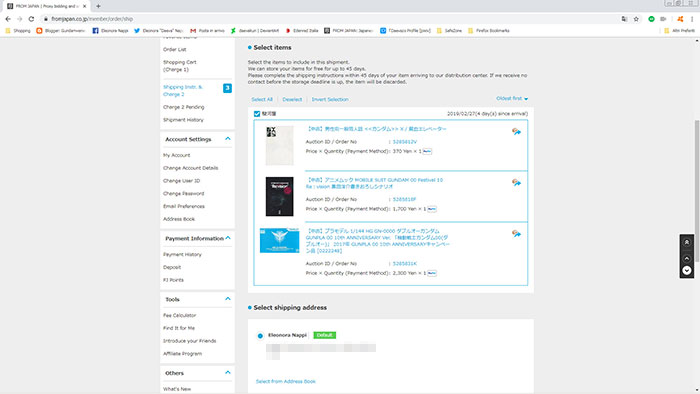This screenshot has height=394, width=700.
Task: Open Find It for Me link
Action: [179, 328]
